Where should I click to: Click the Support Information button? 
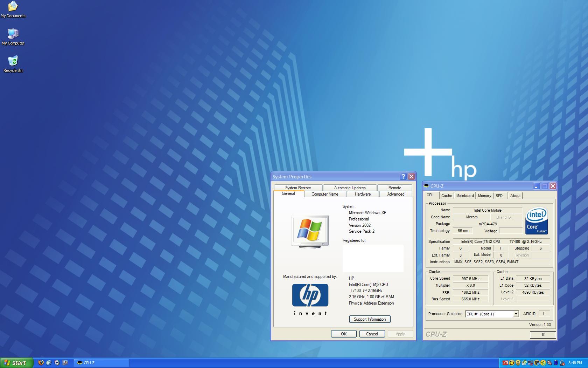[370, 319]
